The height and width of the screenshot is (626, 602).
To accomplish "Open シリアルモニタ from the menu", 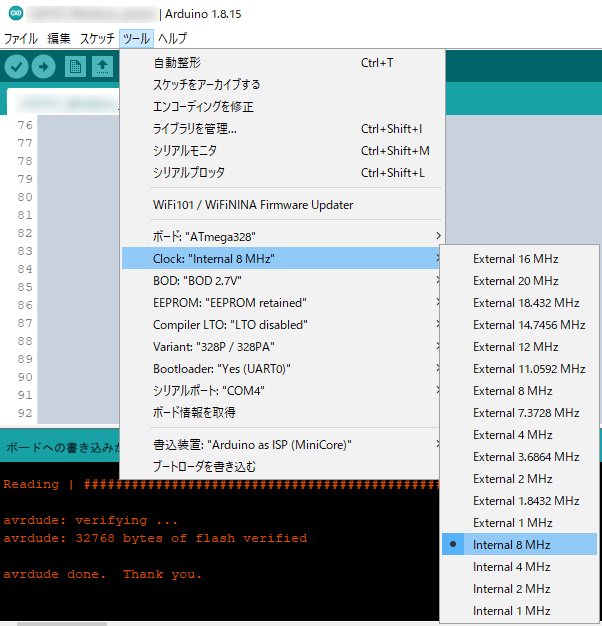I will (281, 151).
